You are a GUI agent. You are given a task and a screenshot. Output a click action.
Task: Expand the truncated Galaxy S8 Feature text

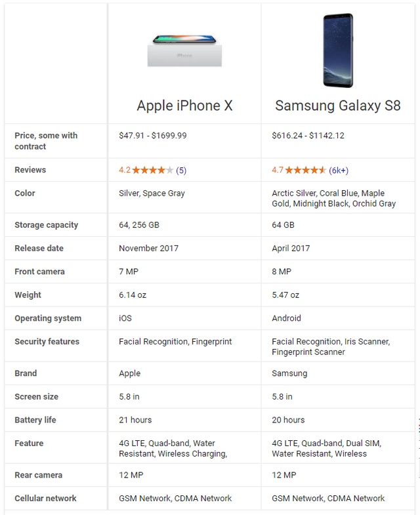point(326,448)
